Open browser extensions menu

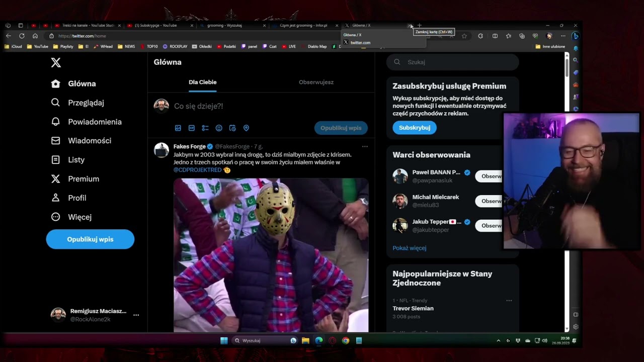tap(480, 36)
